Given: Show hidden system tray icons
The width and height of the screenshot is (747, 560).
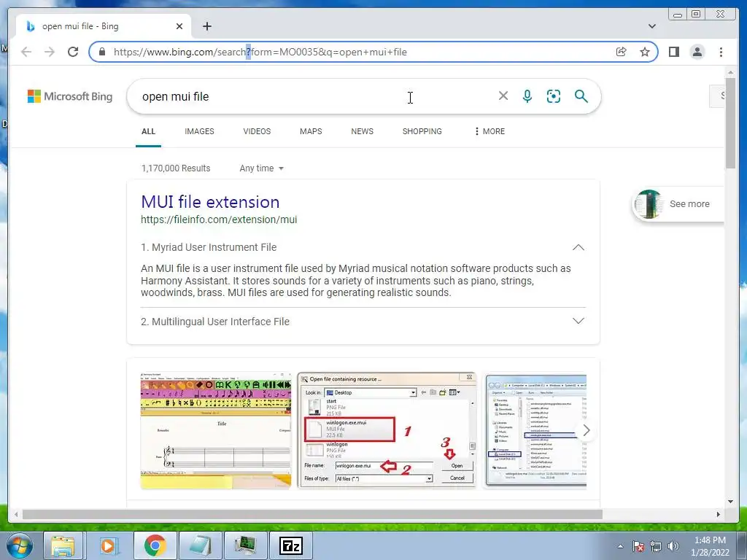Looking at the screenshot, I should click(620, 546).
